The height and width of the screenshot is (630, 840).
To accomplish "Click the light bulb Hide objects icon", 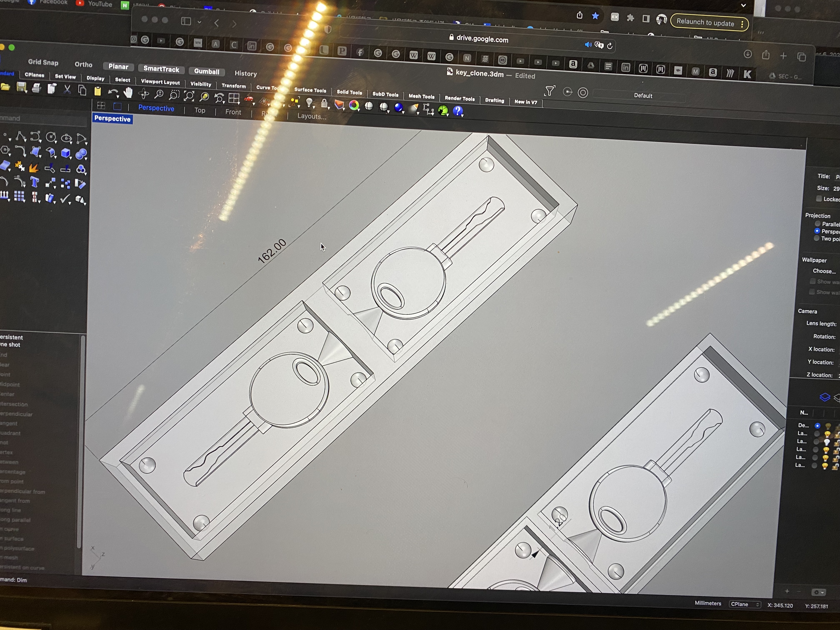I will tap(310, 103).
